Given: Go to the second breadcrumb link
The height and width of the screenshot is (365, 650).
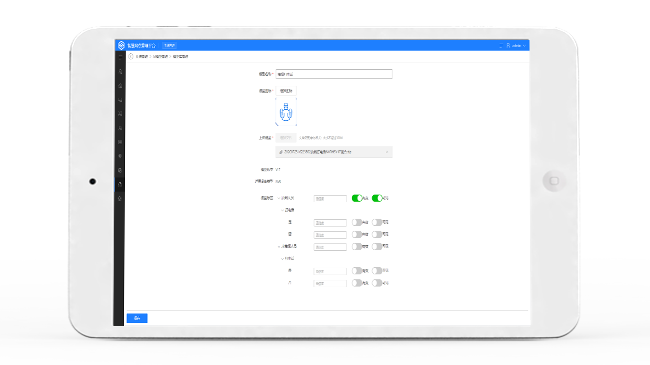Looking at the screenshot, I should pos(160,56).
